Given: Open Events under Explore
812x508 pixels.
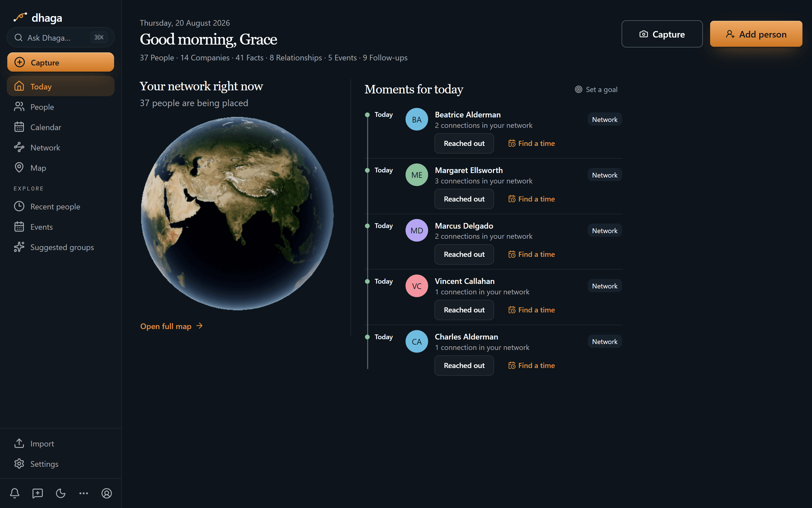Looking at the screenshot, I should pos(60,227).
